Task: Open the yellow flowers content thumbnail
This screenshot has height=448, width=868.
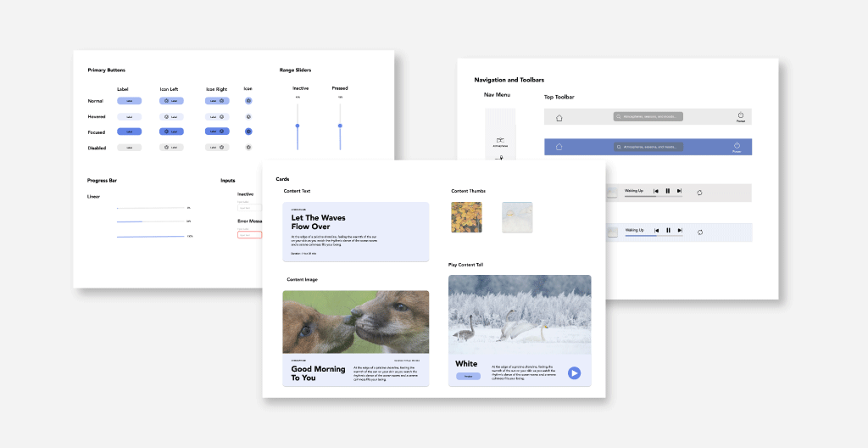Action: pyautogui.click(x=466, y=217)
